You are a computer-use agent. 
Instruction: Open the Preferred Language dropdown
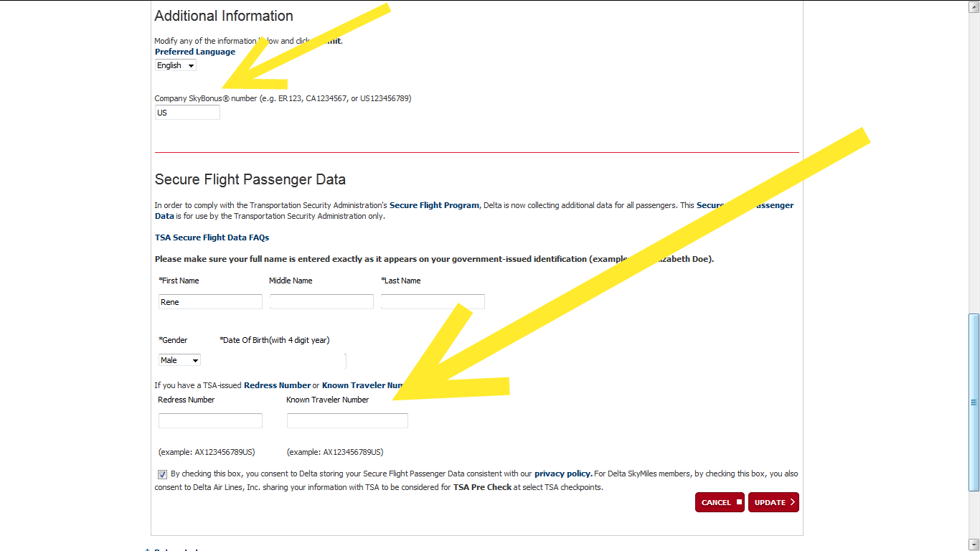click(176, 65)
